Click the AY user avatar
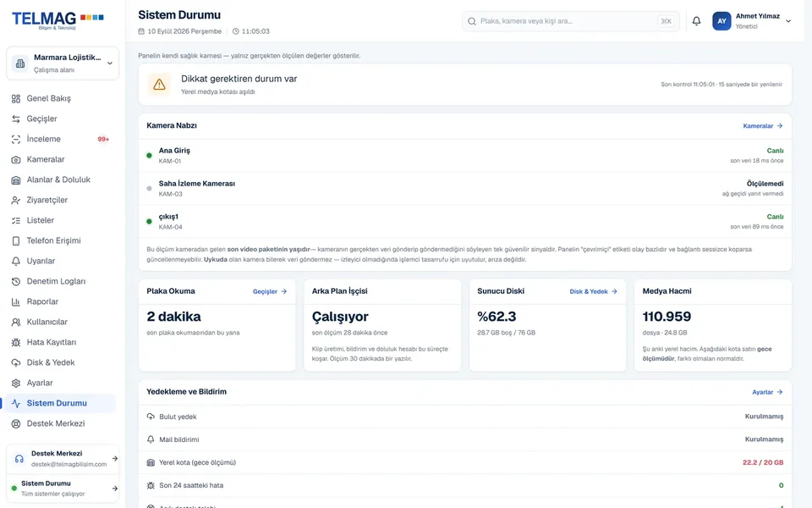Image resolution: width=812 pixels, height=508 pixels. pos(721,20)
